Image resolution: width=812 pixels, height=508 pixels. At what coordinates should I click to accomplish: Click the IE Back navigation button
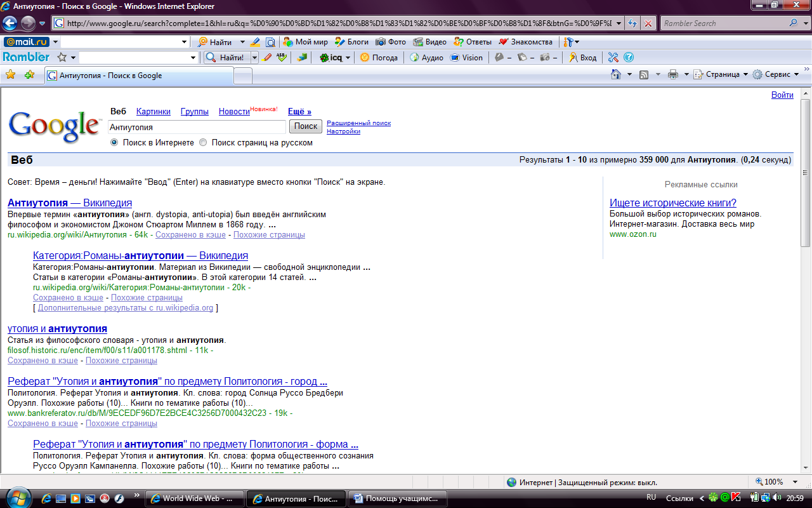click(10, 23)
